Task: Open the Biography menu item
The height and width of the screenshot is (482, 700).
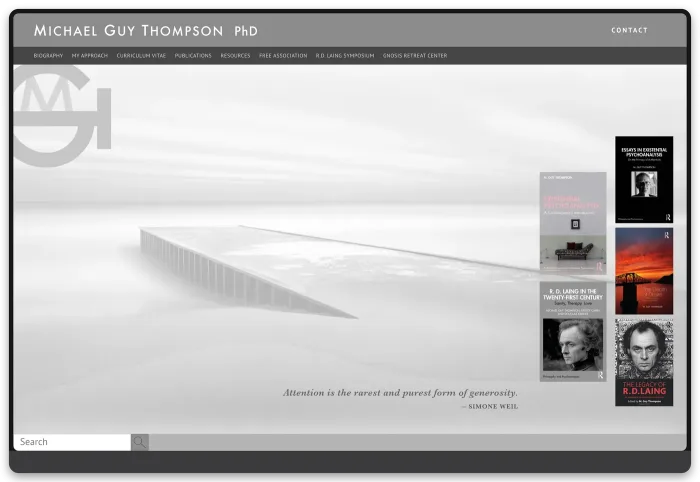Action: [48, 56]
